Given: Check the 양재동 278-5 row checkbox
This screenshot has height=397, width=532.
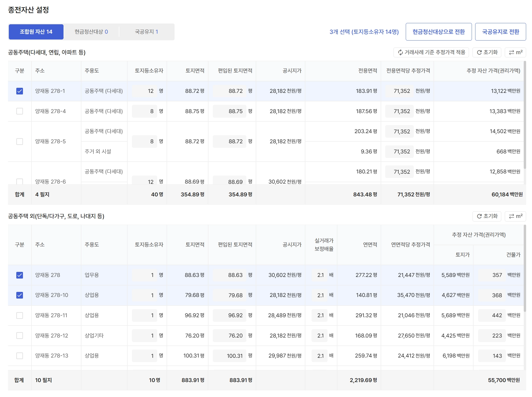Looking at the screenshot, I should 19,141.
